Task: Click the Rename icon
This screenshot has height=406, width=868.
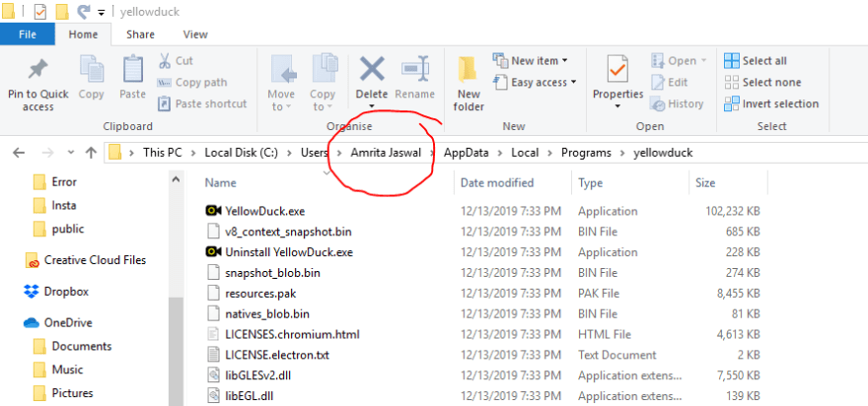Action: 414,69
